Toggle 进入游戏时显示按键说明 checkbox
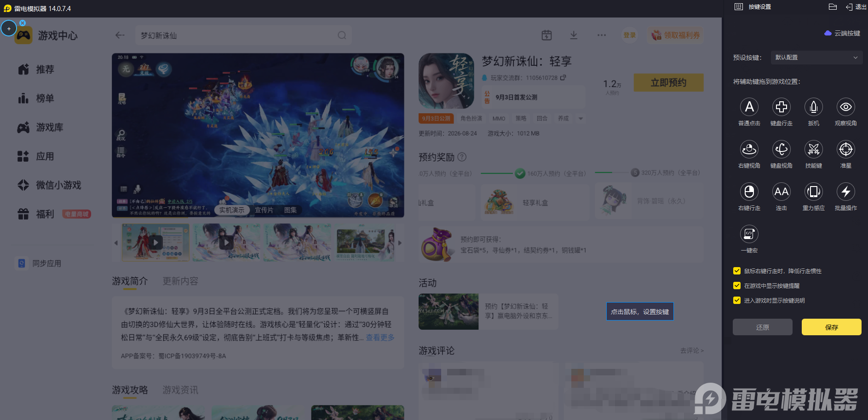The height and width of the screenshot is (420, 868). (x=737, y=300)
